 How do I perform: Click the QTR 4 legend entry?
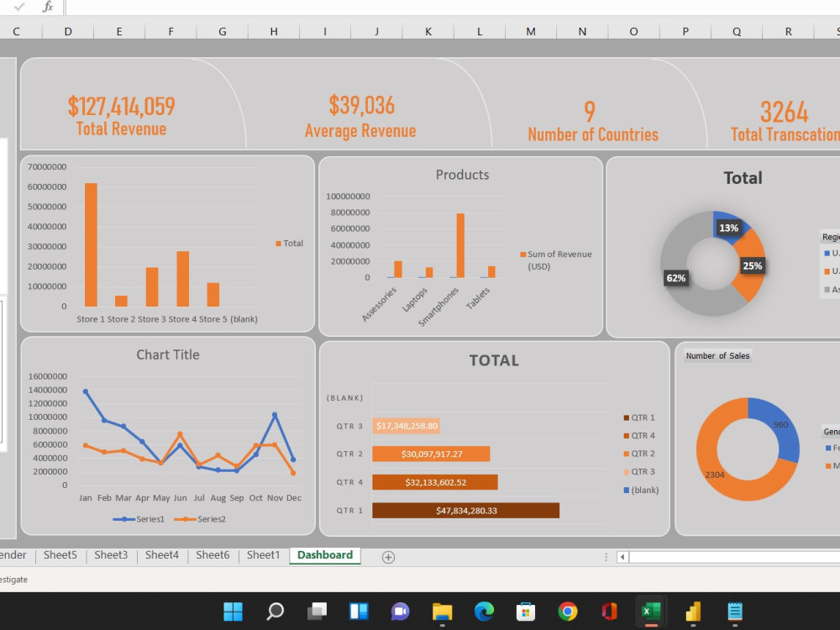639,436
